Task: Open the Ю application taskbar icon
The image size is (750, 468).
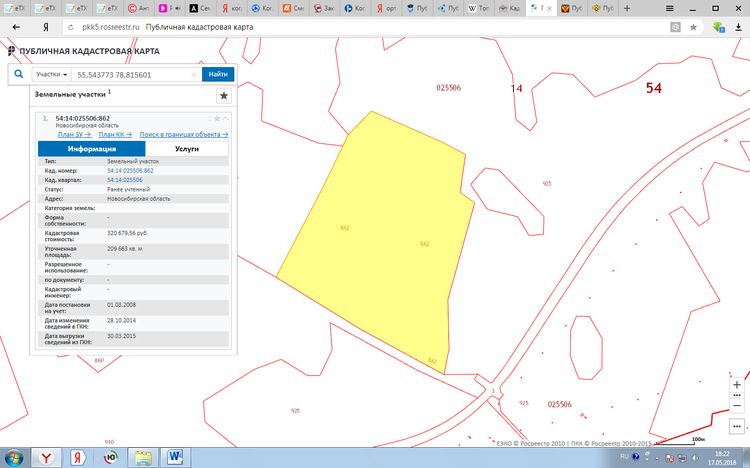Action: pyautogui.click(x=110, y=458)
